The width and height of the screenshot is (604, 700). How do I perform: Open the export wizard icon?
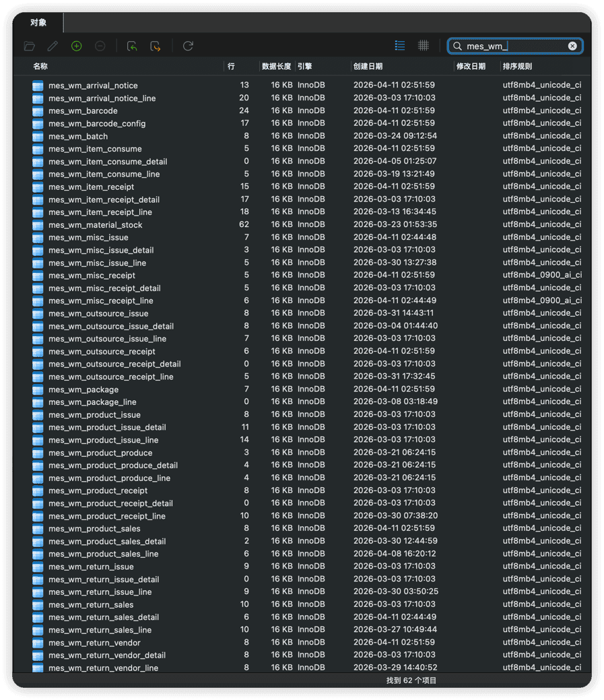156,46
